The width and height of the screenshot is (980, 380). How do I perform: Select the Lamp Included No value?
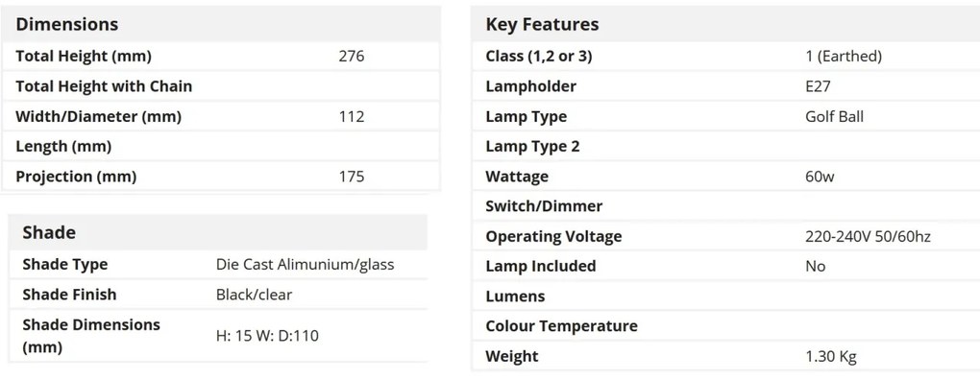tap(816, 267)
